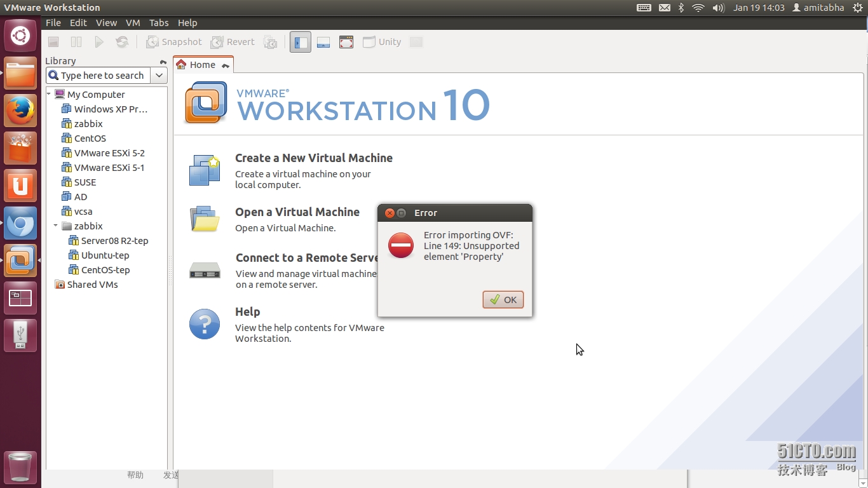Open the volume indicator menu
This screenshot has height=488, width=868.
(719, 8)
